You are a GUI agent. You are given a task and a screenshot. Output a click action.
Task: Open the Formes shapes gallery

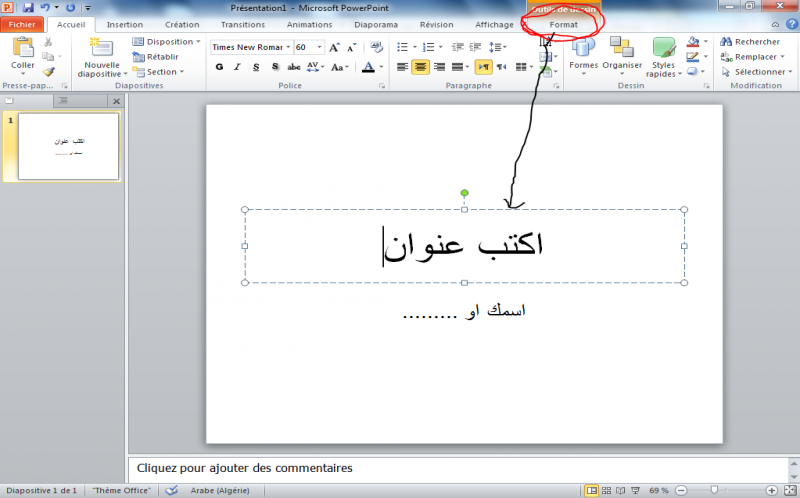click(583, 54)
